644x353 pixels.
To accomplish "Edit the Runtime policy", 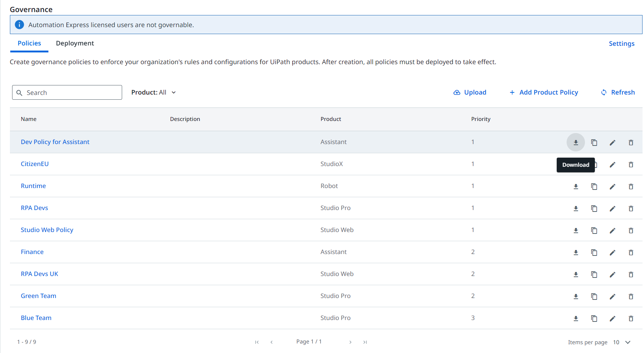I will (612, 186).
